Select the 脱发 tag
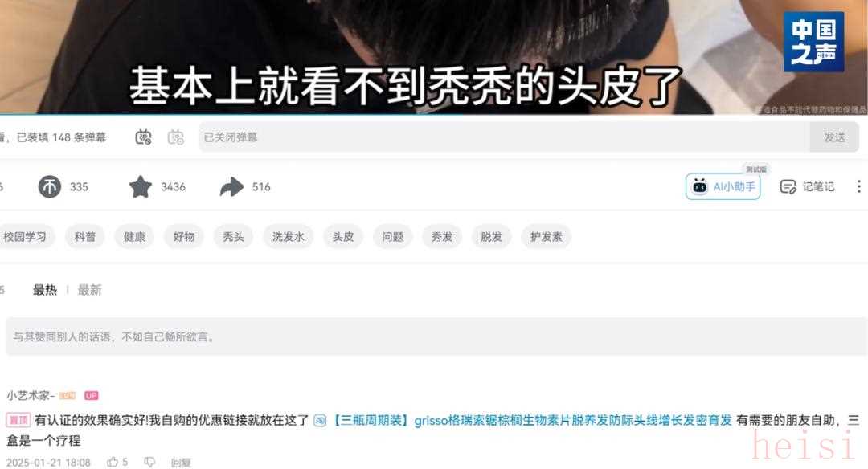The height and width of the screenshot is (469, 868). 491,237
